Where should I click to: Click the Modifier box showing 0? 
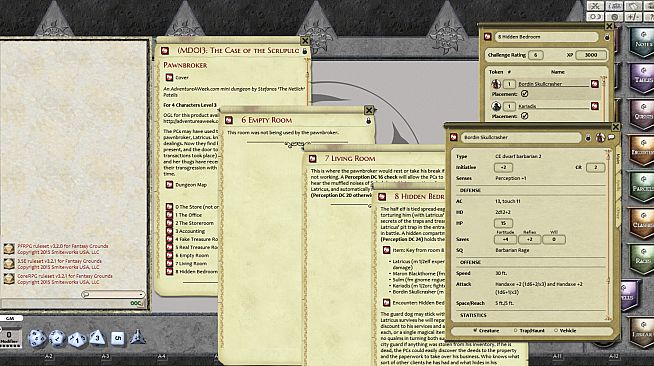(9, 337)
